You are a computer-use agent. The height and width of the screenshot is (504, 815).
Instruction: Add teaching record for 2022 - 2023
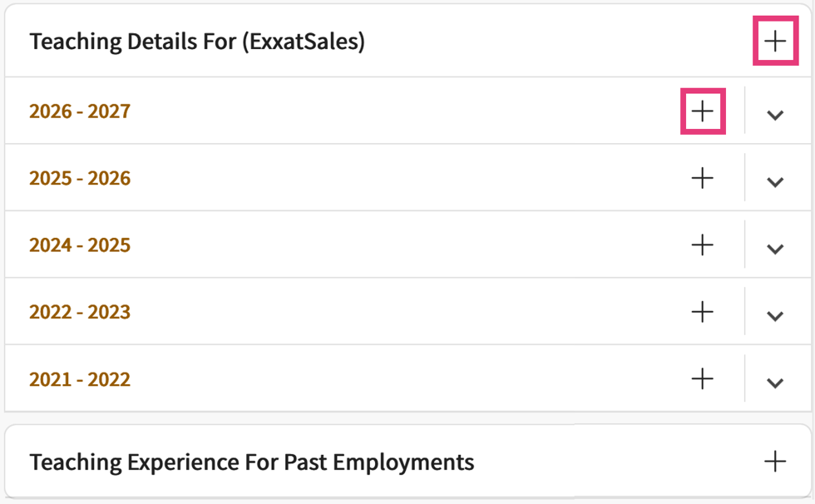pyautogui.click(x=703, y=312)
